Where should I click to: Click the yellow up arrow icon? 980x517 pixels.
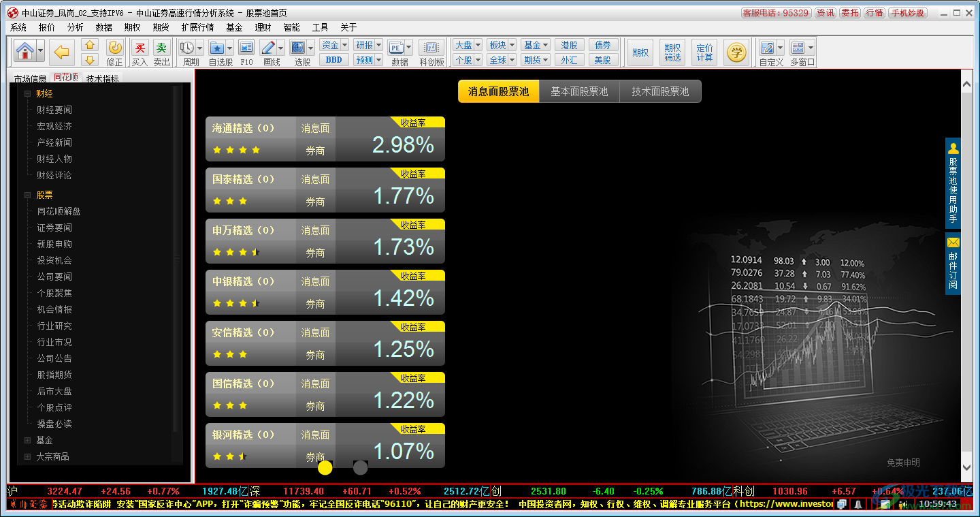coord(90,45)
